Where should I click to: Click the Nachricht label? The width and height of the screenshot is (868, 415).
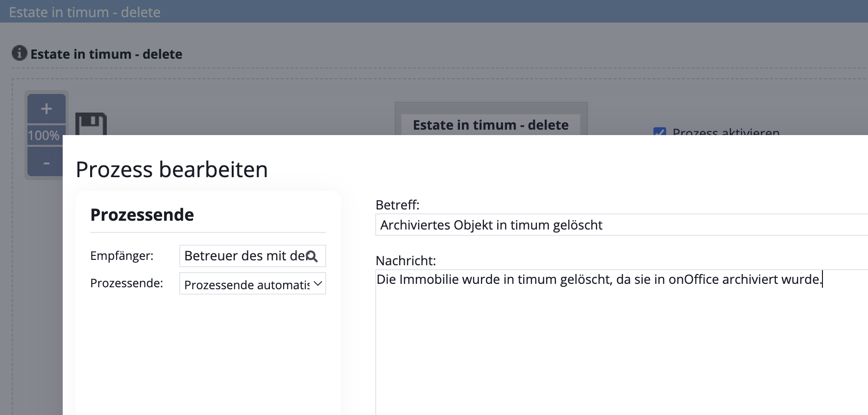(x=406, y=260)
